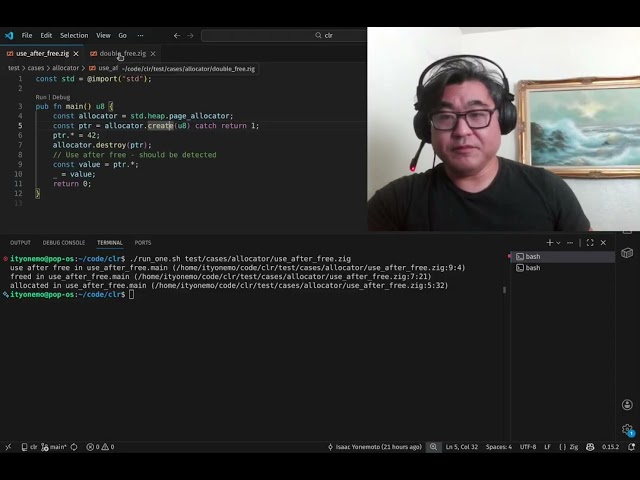Open the Manage gear icon
The height and width of the screenshot is (480, 640).
627,430
